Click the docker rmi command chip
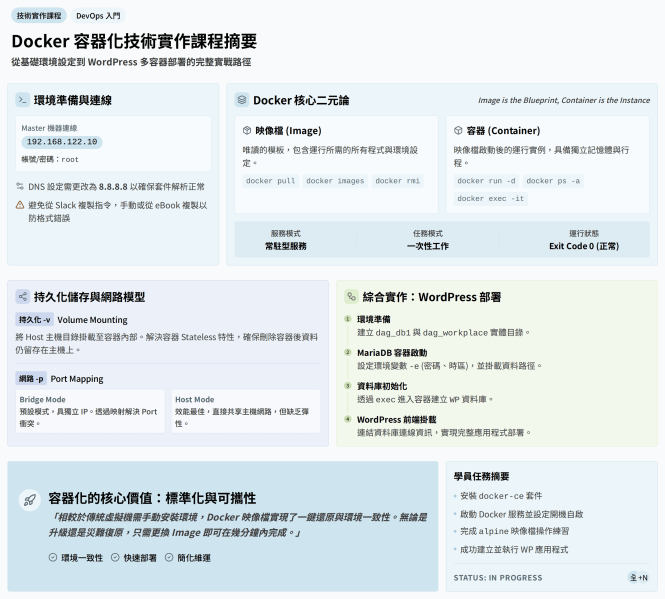665x599 pixels. (x=397, y=181)
